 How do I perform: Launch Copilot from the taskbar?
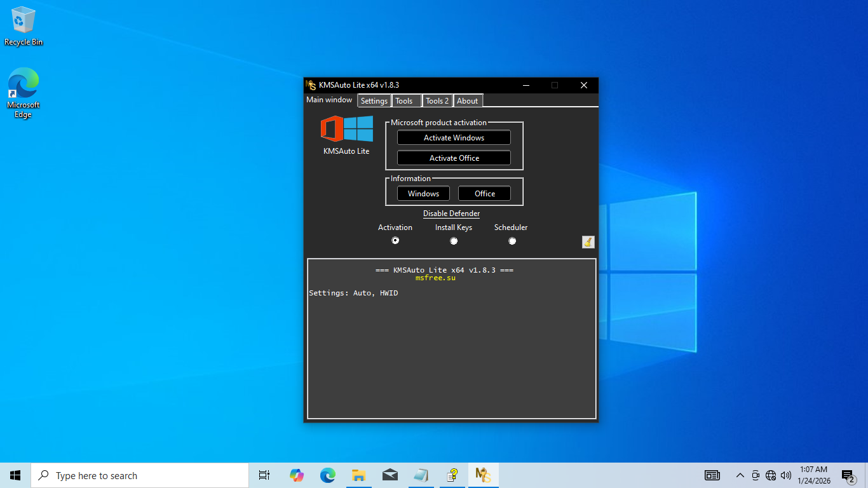pyautogui.click(x=296, y=475)
